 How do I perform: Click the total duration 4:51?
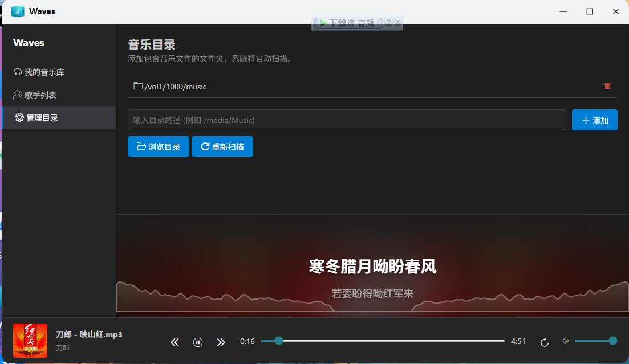point(518,341)
